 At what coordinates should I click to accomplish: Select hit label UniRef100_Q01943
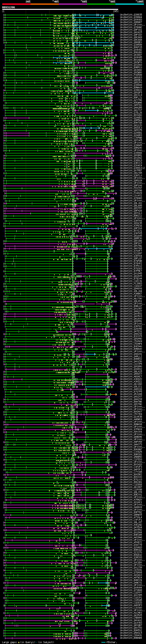coord(131,65)
